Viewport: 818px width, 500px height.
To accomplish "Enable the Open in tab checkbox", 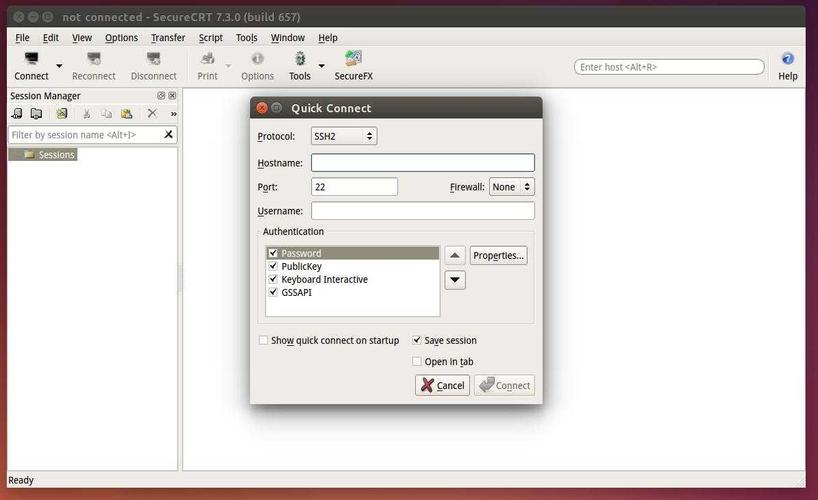I will coord(417,361).
